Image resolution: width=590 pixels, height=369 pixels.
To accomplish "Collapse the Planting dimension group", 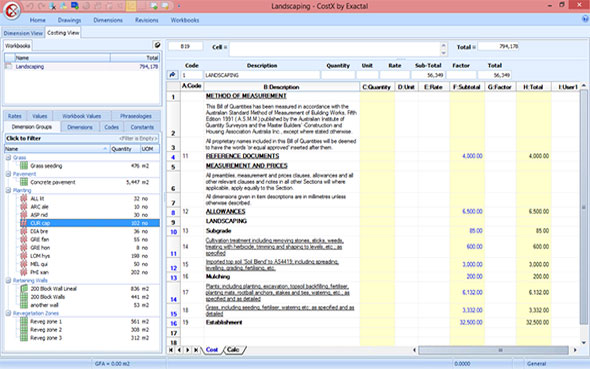I will [8, 190].
